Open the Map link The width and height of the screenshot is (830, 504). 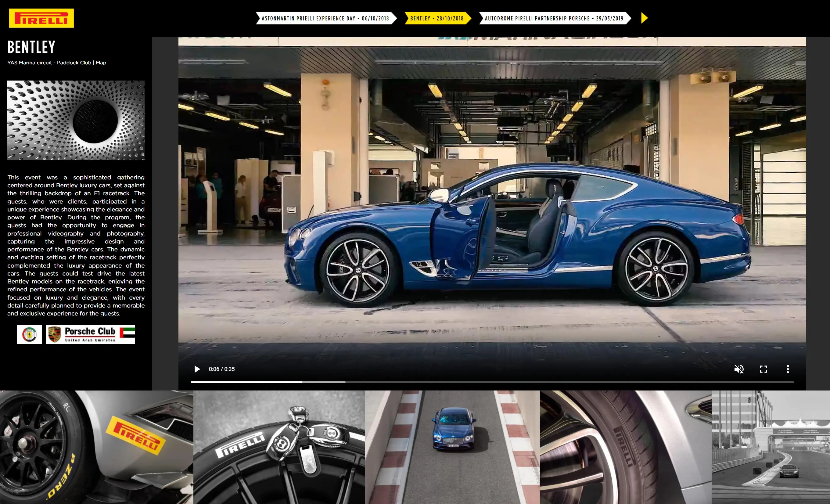point(101,63)
